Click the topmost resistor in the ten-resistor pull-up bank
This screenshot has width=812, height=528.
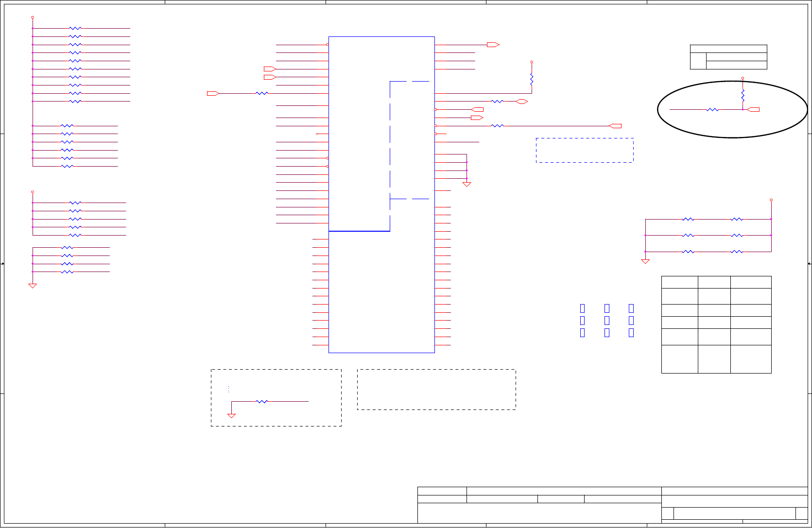click(75, 29)
